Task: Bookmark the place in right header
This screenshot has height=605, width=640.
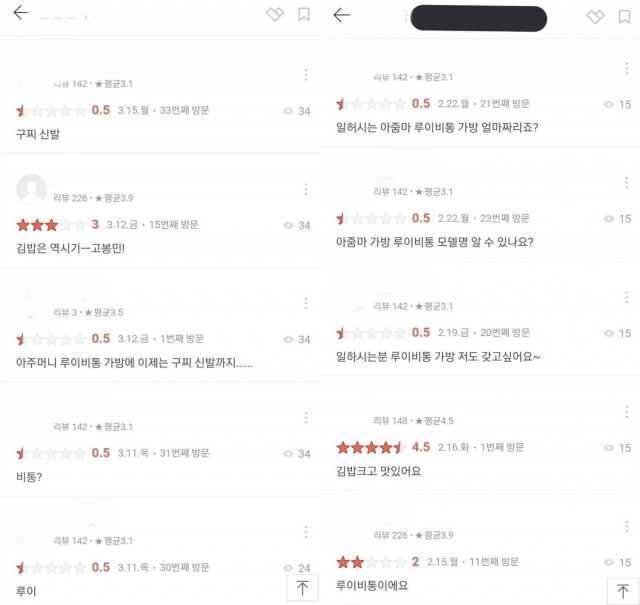Action: tap(624, 17)
